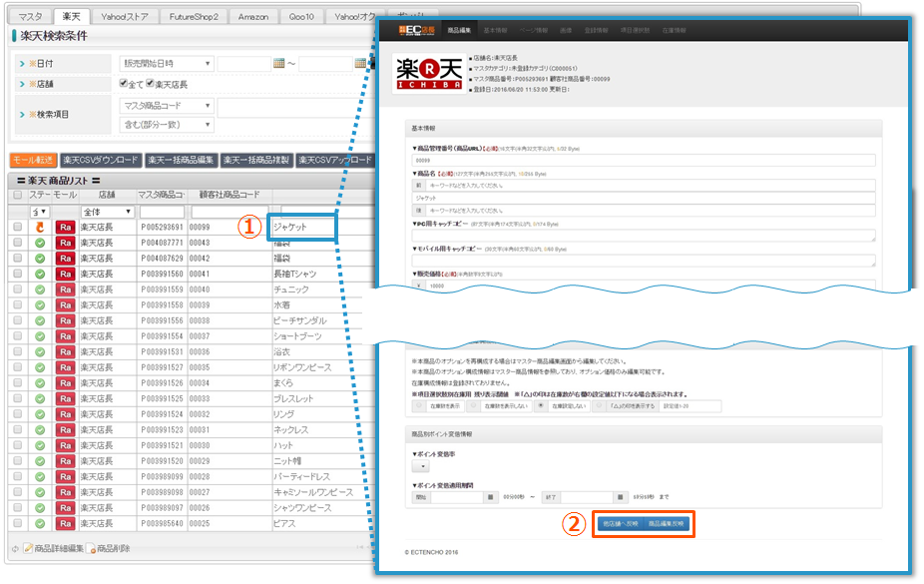Switch to the FutureShop2 tab
Screen dimensions: 924x584
(194, 17)
